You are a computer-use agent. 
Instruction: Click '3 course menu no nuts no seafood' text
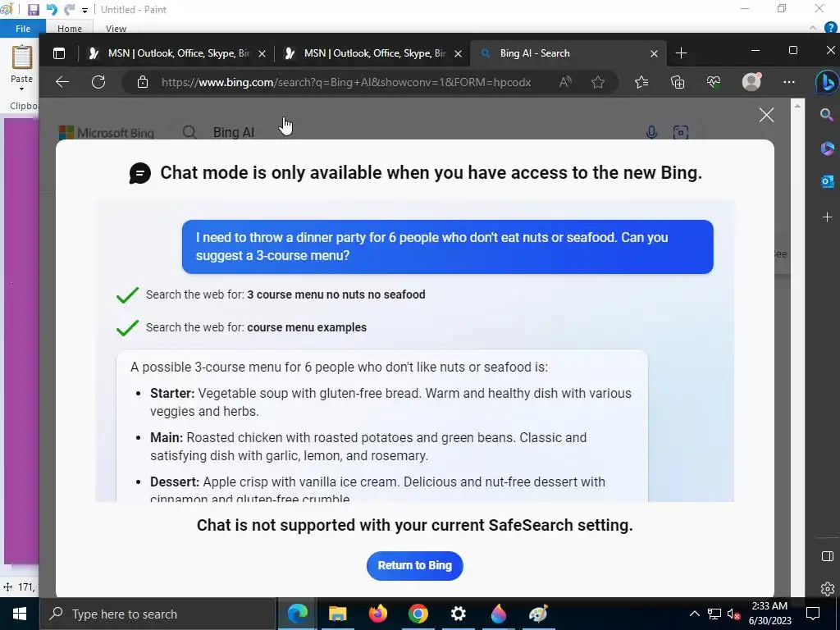point(336,294)
